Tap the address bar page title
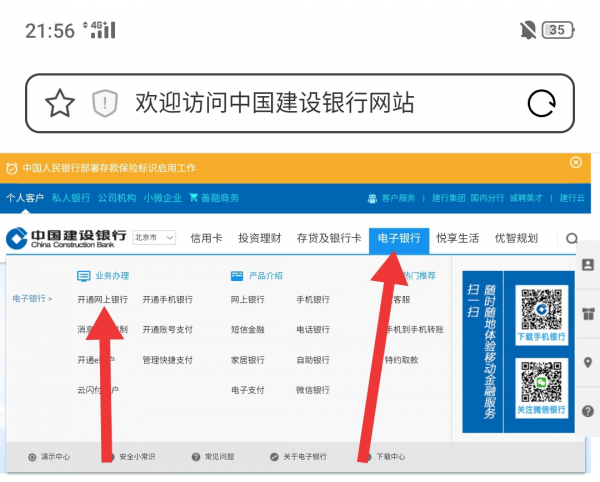This screenshot has height=482, width=600. (275, 103)
